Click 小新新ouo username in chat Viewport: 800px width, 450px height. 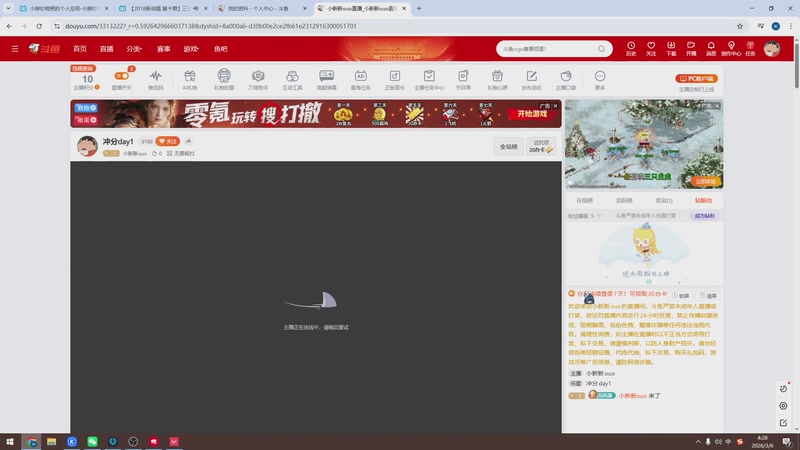click(x=633, y=396)
